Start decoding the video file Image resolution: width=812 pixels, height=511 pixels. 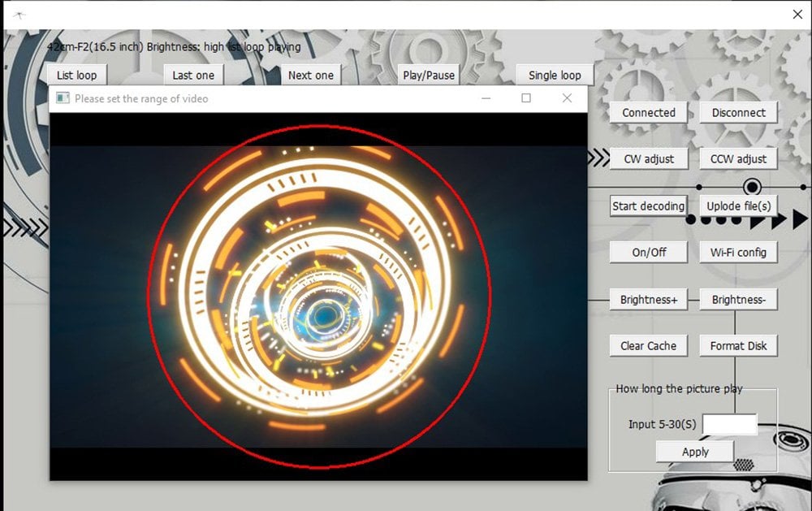point(648,206)
